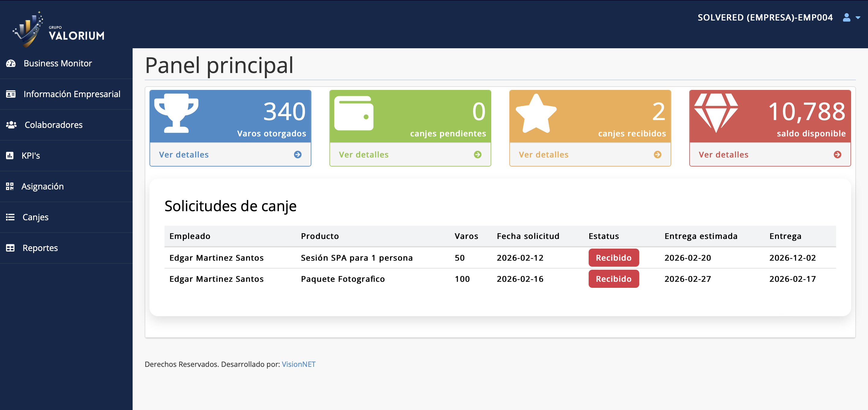Open the Canjes sidebar entry
This screenshot has height=410, width=868.
pos(66,217)
